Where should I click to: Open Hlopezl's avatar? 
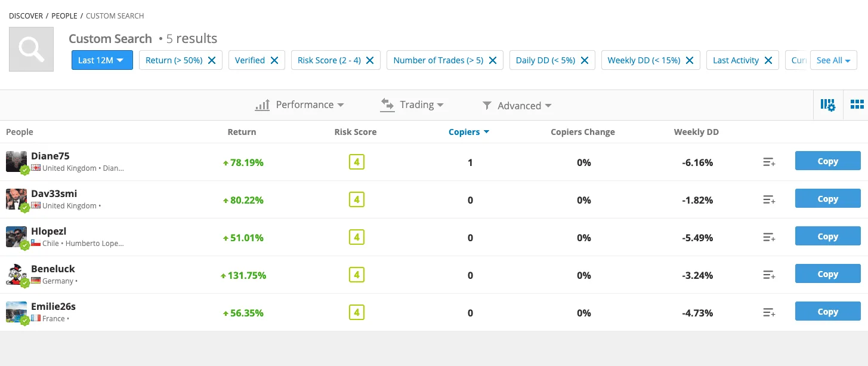[x=17, y=237]
